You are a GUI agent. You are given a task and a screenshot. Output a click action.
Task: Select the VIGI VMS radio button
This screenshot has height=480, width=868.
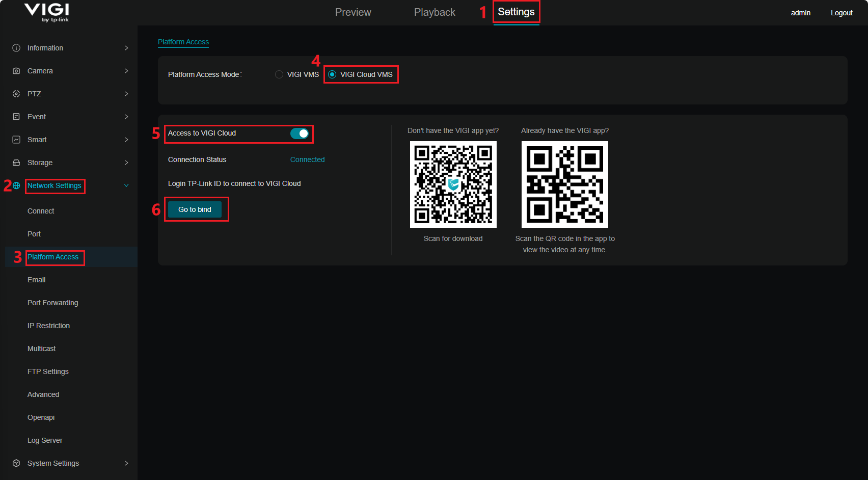click(x=279, y=74)
